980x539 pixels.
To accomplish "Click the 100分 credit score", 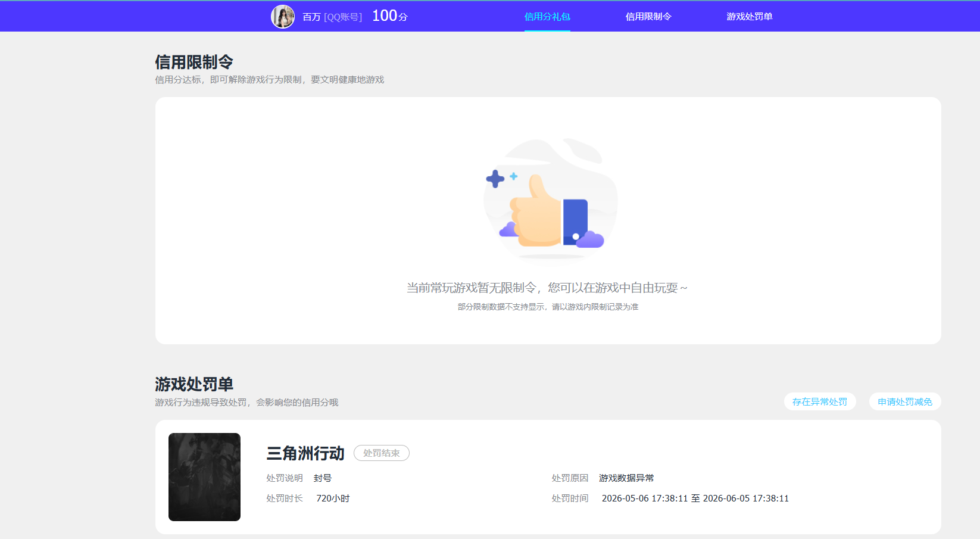I will pyautogui.click(x=390, y=16).
